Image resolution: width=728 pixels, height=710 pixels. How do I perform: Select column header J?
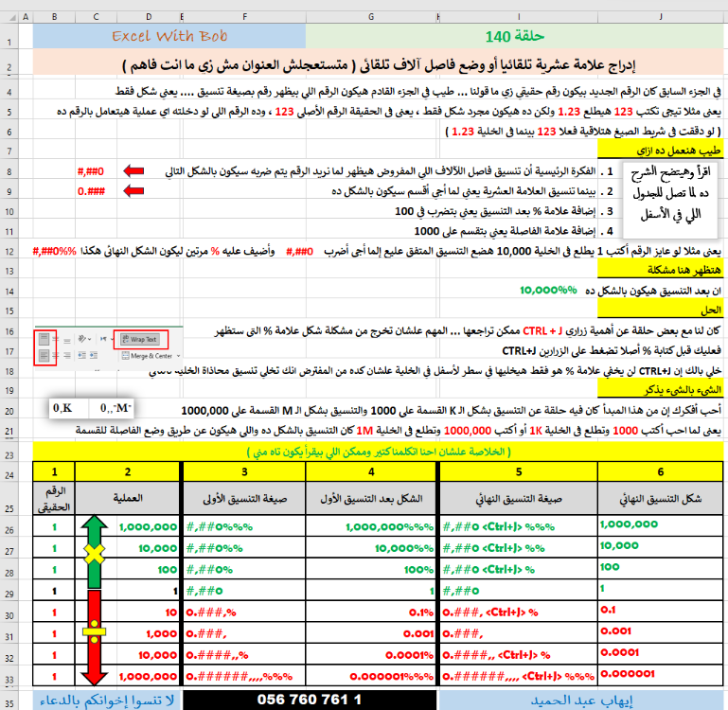pos(660,17)
